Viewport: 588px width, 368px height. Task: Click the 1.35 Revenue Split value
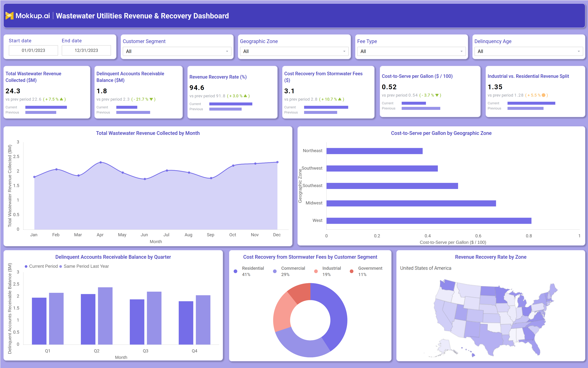coord(495,87)
